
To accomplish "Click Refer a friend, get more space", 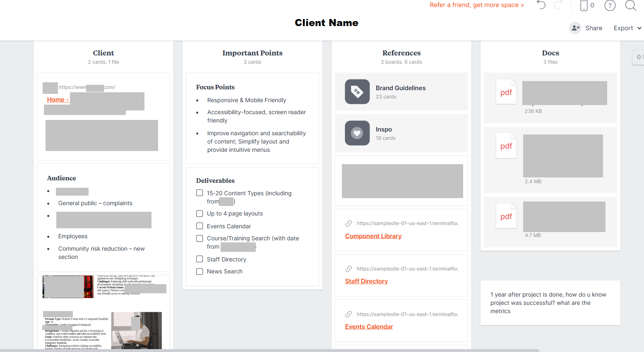I will (476, 5).
